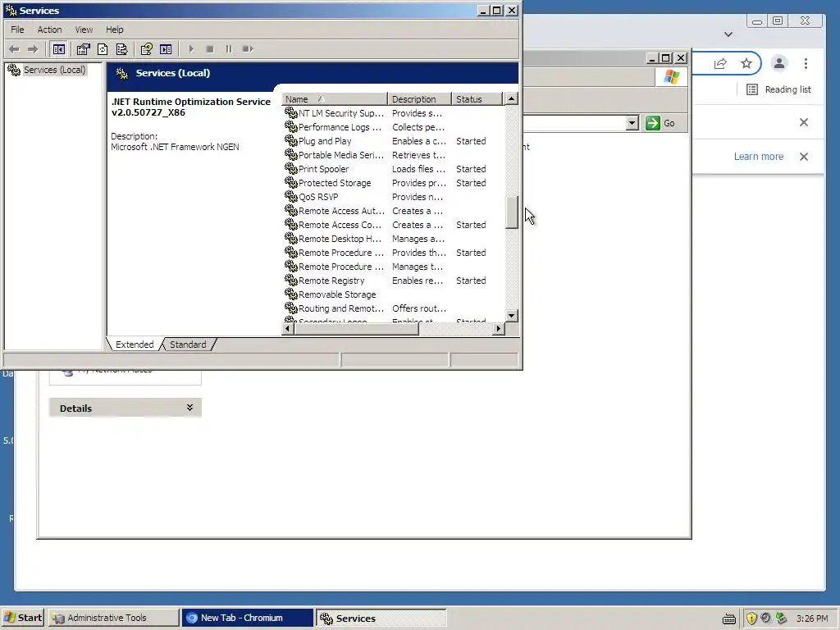The height and width of the screenshot is (630, 840).
Task: Click the Help toolbar icon with question mark
Action: tap(146, 49)
